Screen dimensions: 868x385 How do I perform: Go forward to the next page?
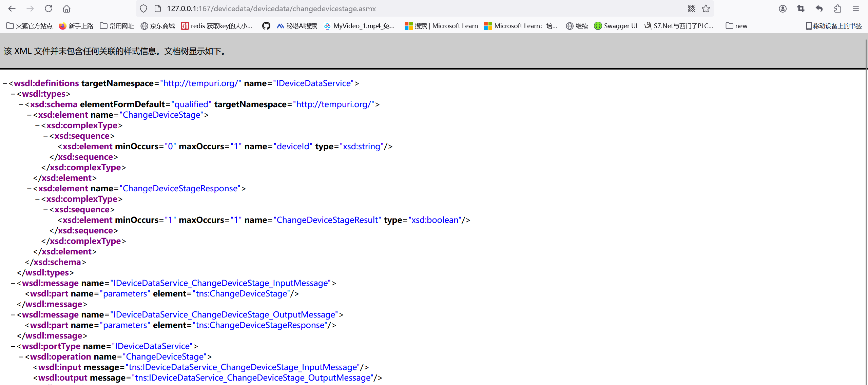[x=30, y=8]
